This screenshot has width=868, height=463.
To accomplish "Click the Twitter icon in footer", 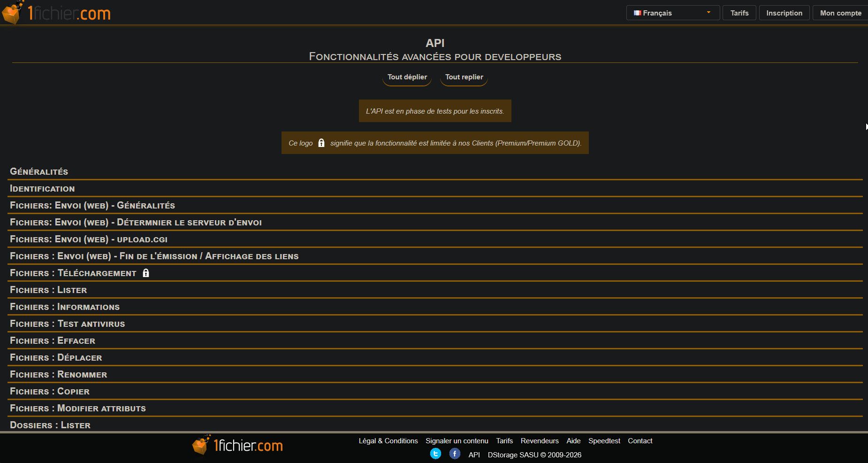I will click(x=435, y=454).
